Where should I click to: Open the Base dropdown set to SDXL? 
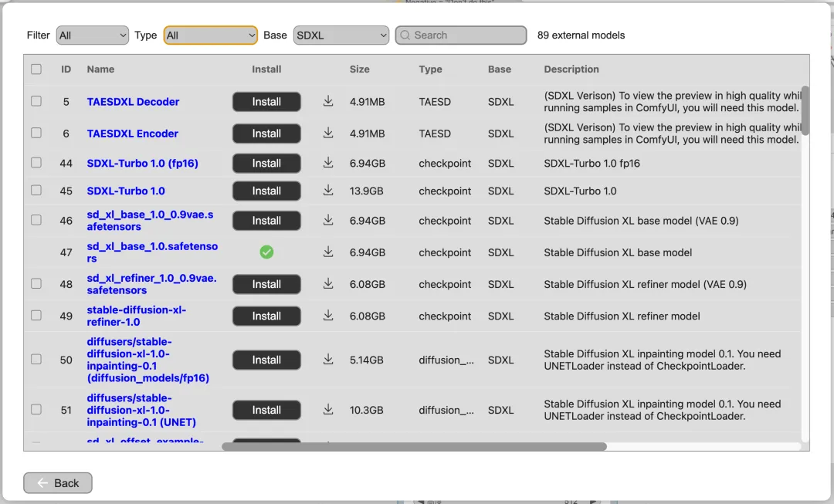click(341, 36)
